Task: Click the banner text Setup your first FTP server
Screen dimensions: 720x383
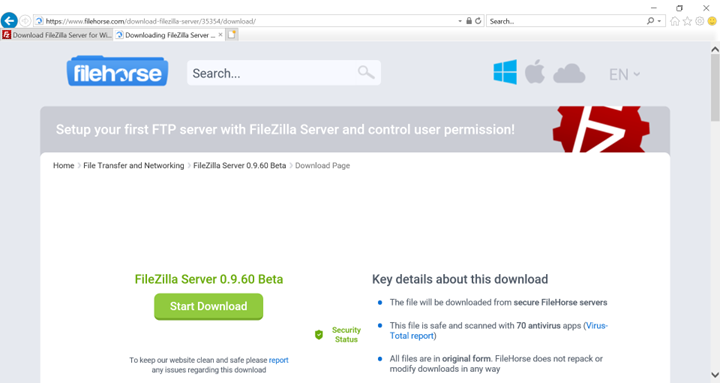Action: point(285,130)
